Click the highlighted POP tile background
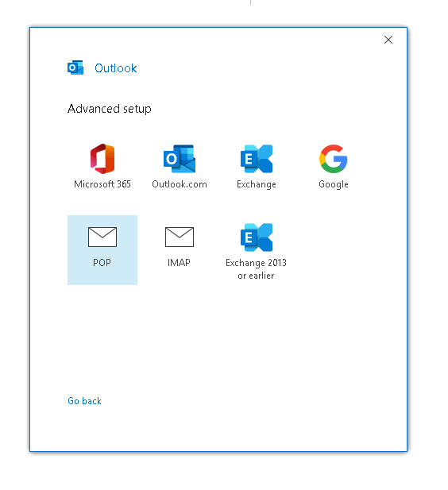Image resolution: width=448 pixels, height=490 pixels. pos(102,250)
